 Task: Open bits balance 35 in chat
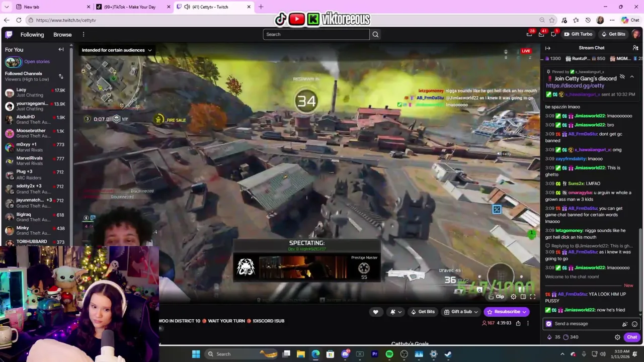(x=553, y=337)
